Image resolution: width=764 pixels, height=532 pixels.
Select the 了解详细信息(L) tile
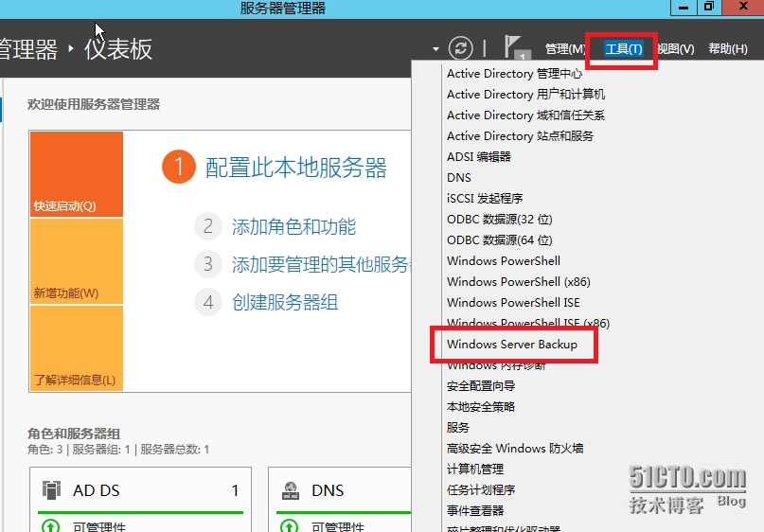(77, 348)
